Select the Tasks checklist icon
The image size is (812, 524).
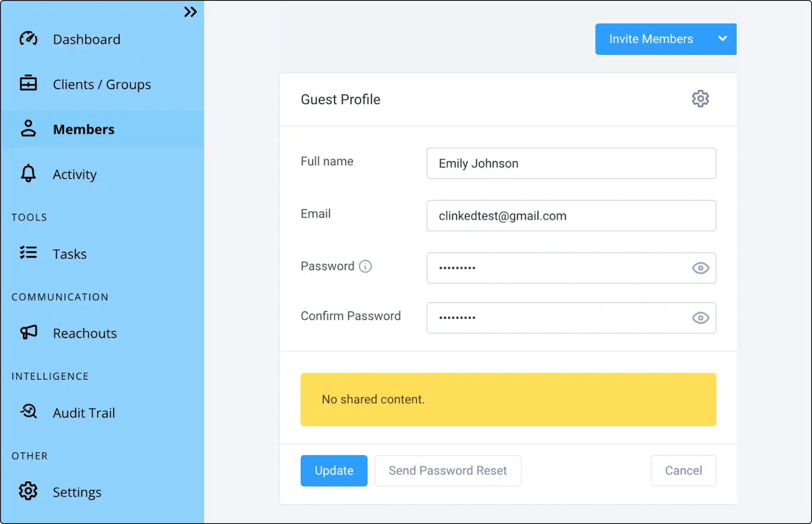tap(28, 253)
